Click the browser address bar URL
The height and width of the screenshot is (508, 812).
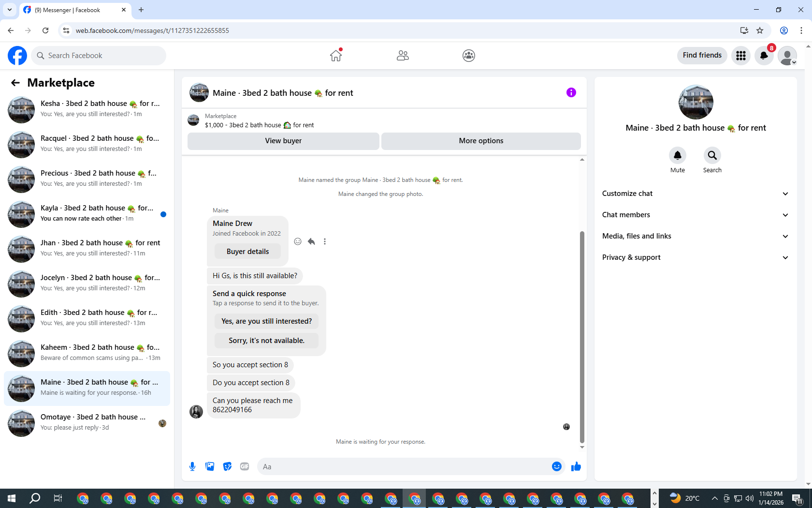point(152,30)
